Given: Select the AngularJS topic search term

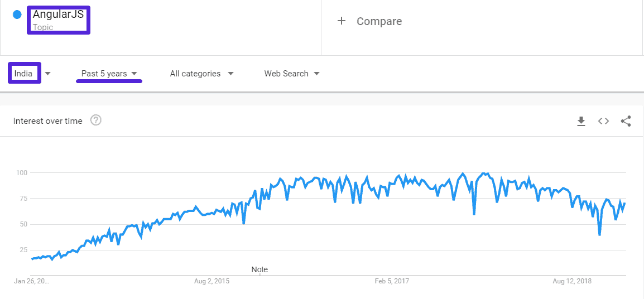Looking at the screenshot, I should (x=58, y=15).
